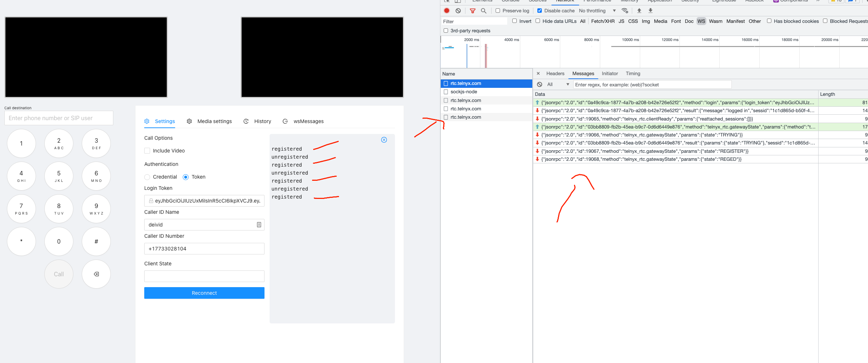The height and width of the screenshot is (363, 868).
Task: Open the wsMessages tab
Action: pyautogui.click(x=308, y=121)
